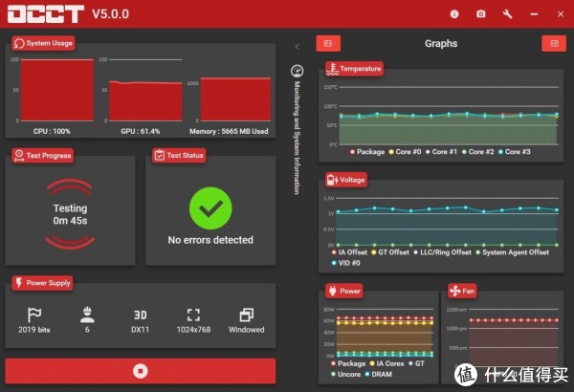The width and height of the screenshot is (574, 392).
Task: Toggle Core #2 temperature legend entry
Action: [x=477, y=151]
